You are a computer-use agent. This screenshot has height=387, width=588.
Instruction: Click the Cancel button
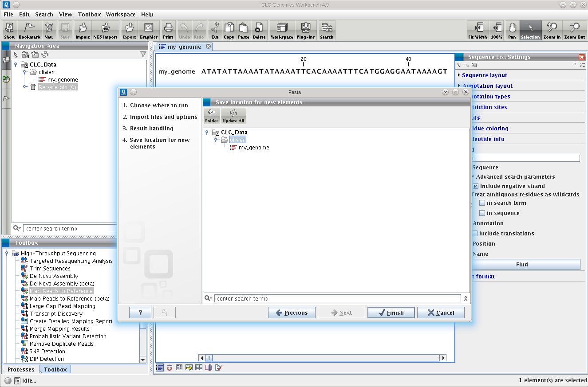click(441, 313)
